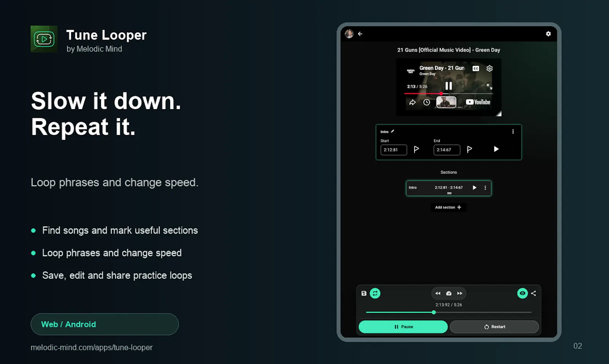Edit the Intro section name pencil
This screenshot has height=364, width=609.
(392, 131)
